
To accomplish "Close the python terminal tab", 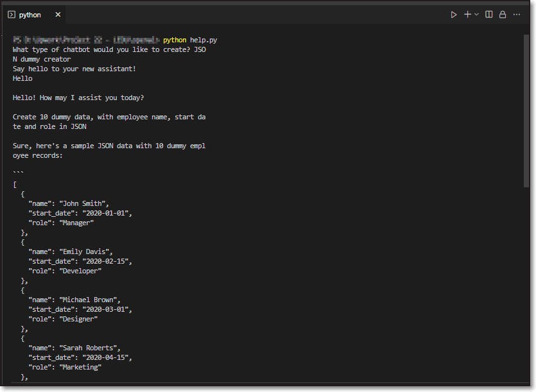I will point(58,14).
